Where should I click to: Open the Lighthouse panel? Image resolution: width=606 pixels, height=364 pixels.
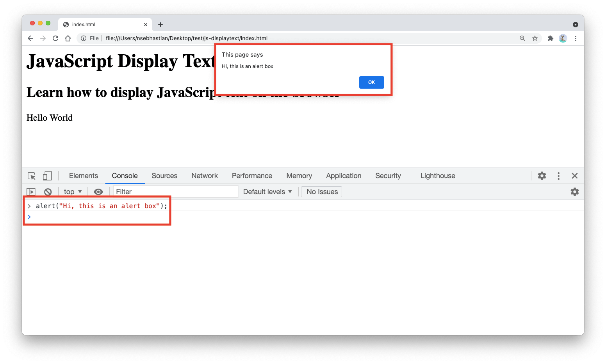(437, 176)
